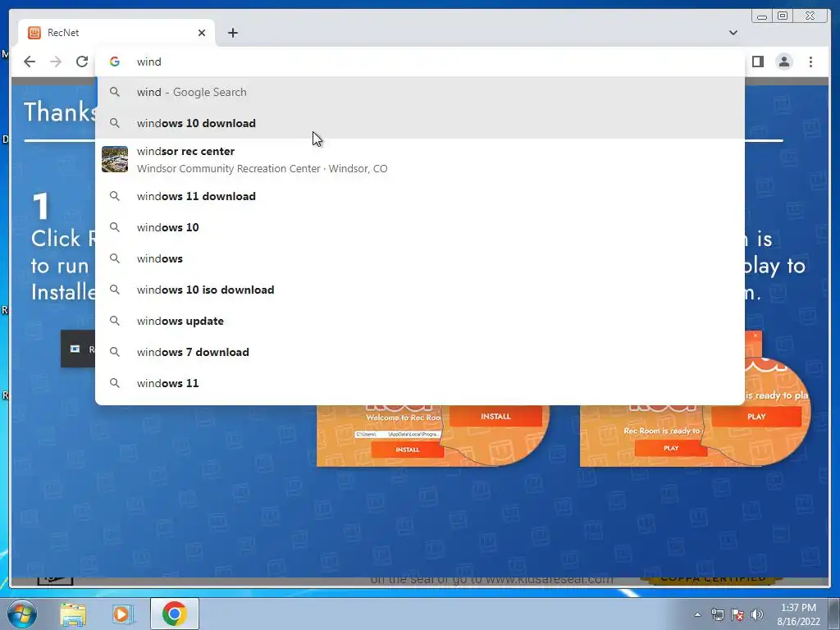Click the taskbar clock showing 1:37 PM
840x630 pixels.
[798, 614]
